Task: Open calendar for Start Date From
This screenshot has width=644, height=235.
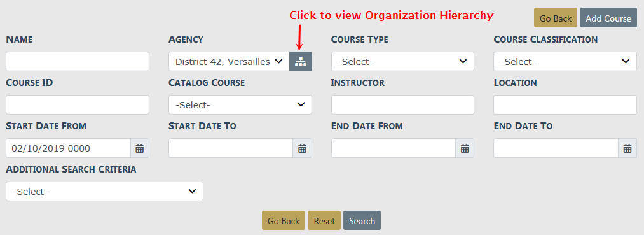Action: (x=140, y=148)
